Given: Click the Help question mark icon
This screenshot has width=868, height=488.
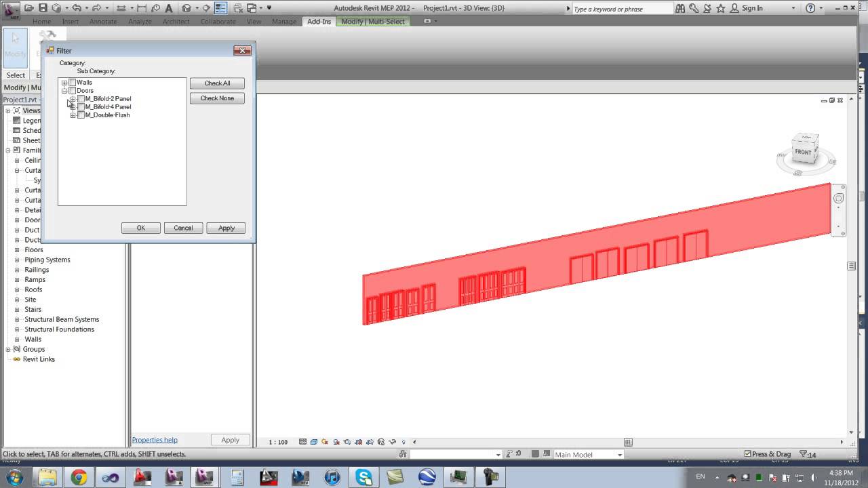Looking at the screenshot, I should tap(810, 8).
